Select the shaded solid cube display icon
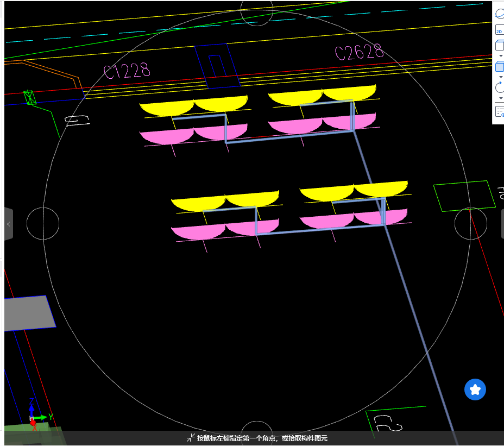Screen dimensions: 504x446 click(500, 67)
